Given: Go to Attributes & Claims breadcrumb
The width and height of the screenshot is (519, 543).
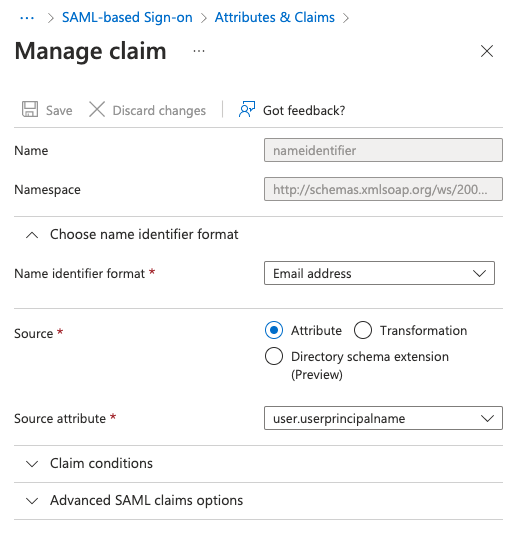Looking at the screenshot, I should 275,17.
